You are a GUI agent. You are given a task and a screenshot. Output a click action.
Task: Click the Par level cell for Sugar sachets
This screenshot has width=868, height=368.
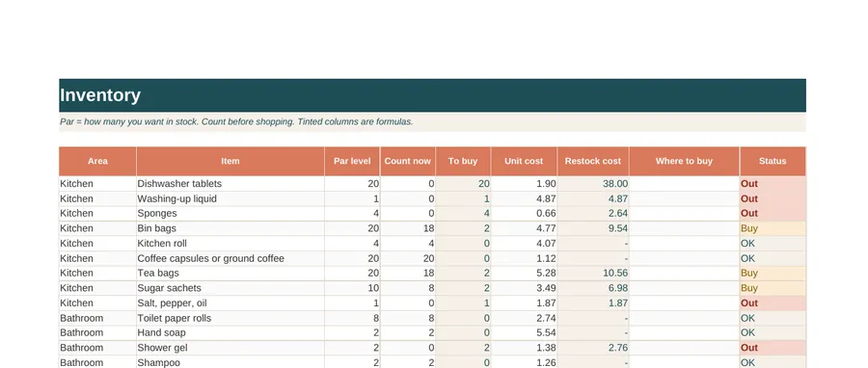coord(352,288)
